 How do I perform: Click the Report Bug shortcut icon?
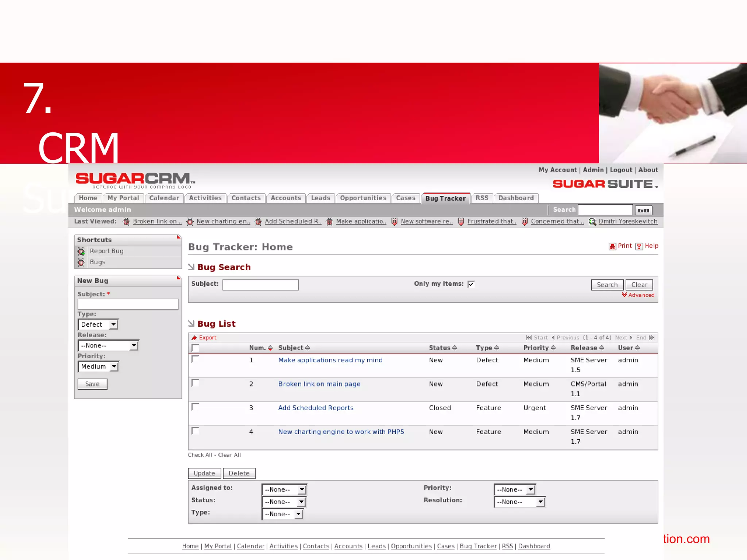tap(81, 251)
